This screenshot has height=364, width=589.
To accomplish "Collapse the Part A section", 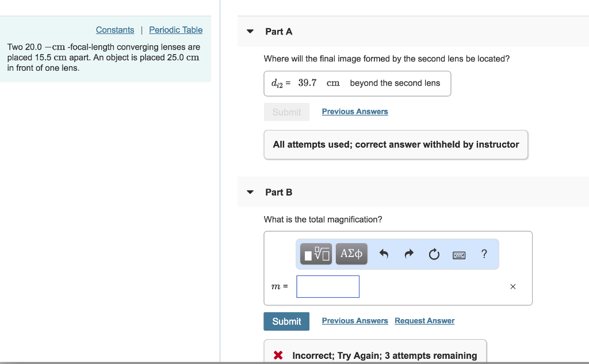I will [250, 32].
